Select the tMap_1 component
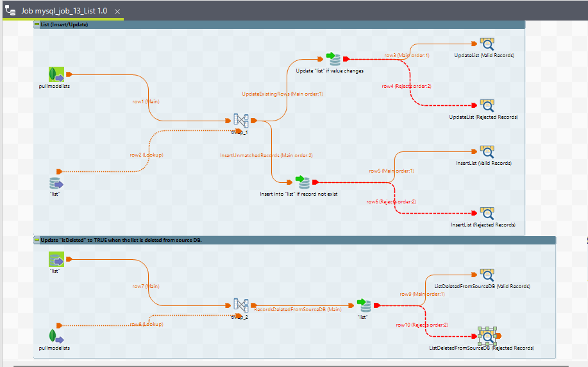 (x=240, y=120)
